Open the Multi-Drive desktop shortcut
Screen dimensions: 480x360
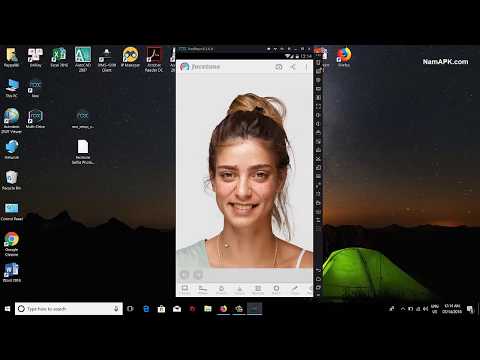(x=35, y=119)
